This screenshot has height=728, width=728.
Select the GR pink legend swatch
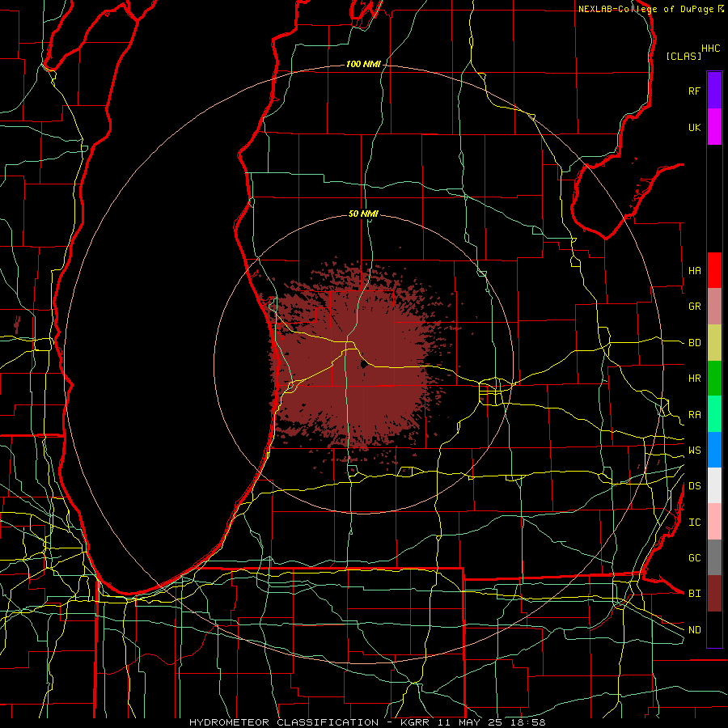pyautogui.click(x=714, y=307)
